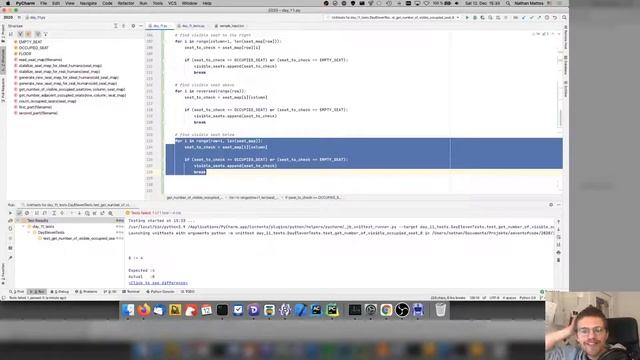Screen dimensions: 640x360
Task: Open Firefox from the Dock
Action: click(143, 310)
